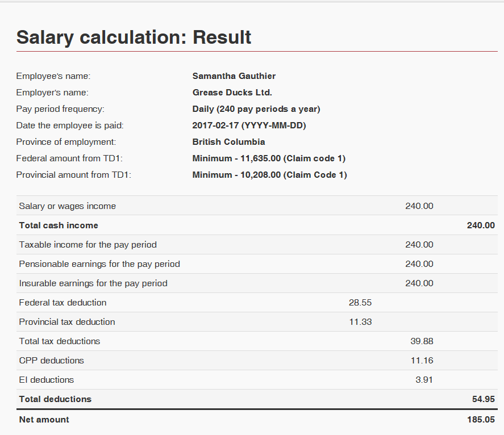
Task: Click the "Taxable income for the pay period" label
Action: (88, 245)
